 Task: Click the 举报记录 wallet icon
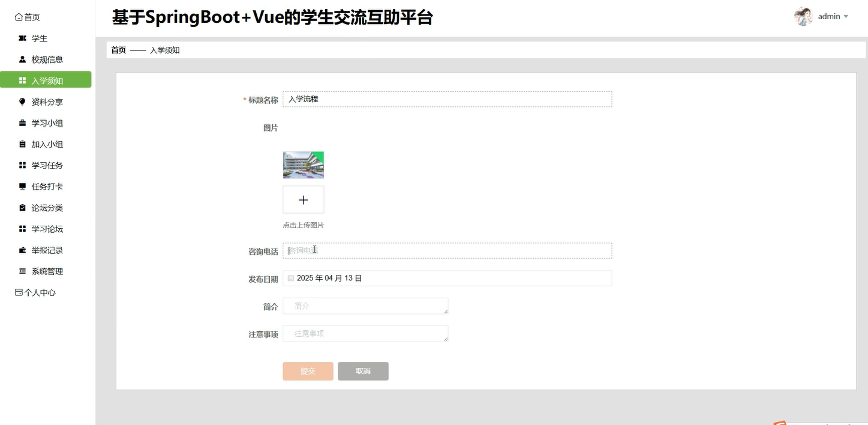23,250
